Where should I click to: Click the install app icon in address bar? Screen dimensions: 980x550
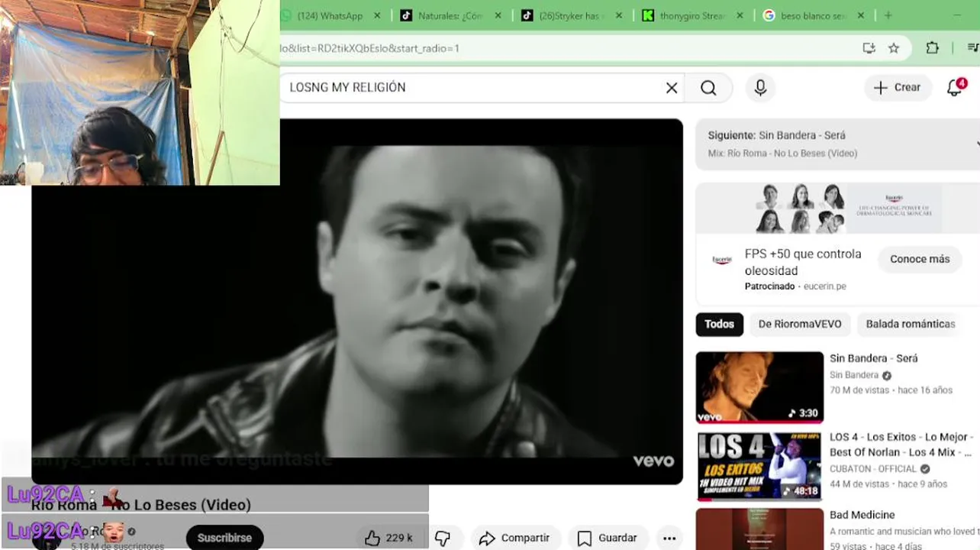(x=869, y=48)
